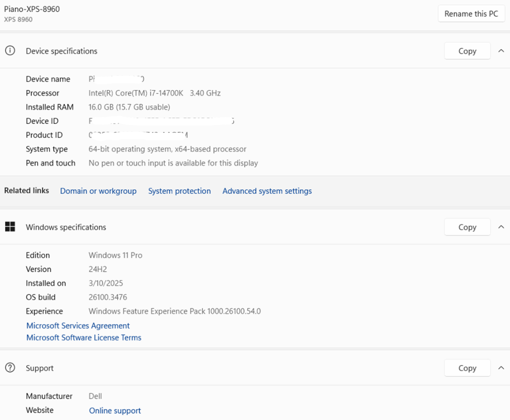Copy the Windows specifications details

(467, 227)
